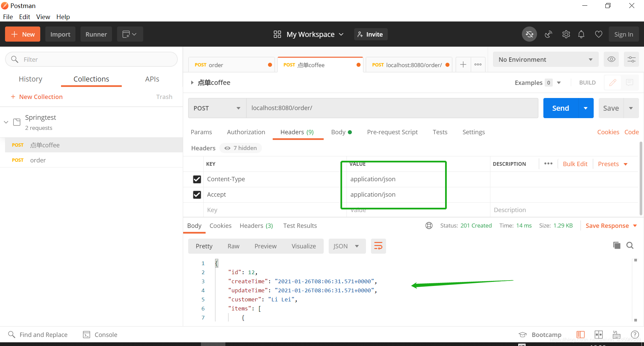Open the JSON format dropdown
Screen dimensions: 644x346
[x=347, y=246]
